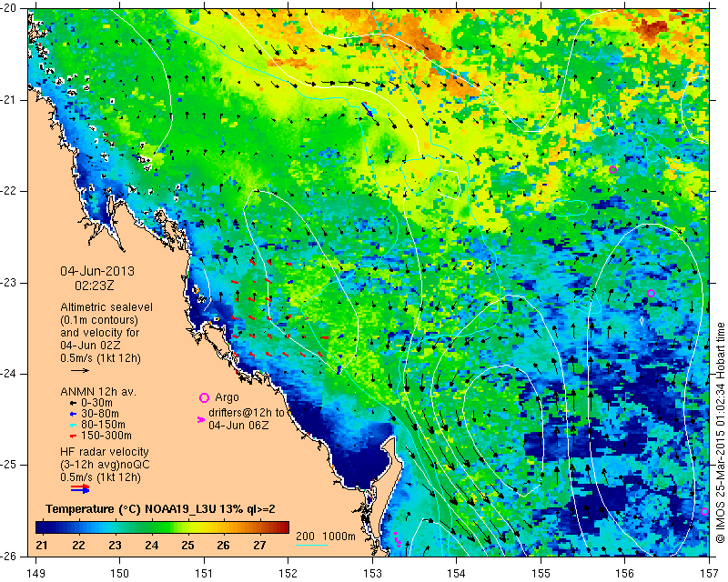Click colorbar tick label 22
The height and width of the screenshot is (582, 728).
point(78,546)
